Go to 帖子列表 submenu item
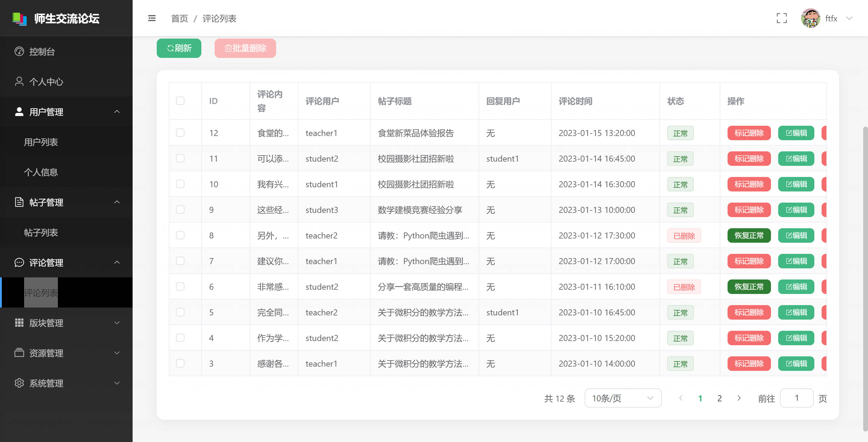Viewport: 868px width, 442px height. point(66,232)
